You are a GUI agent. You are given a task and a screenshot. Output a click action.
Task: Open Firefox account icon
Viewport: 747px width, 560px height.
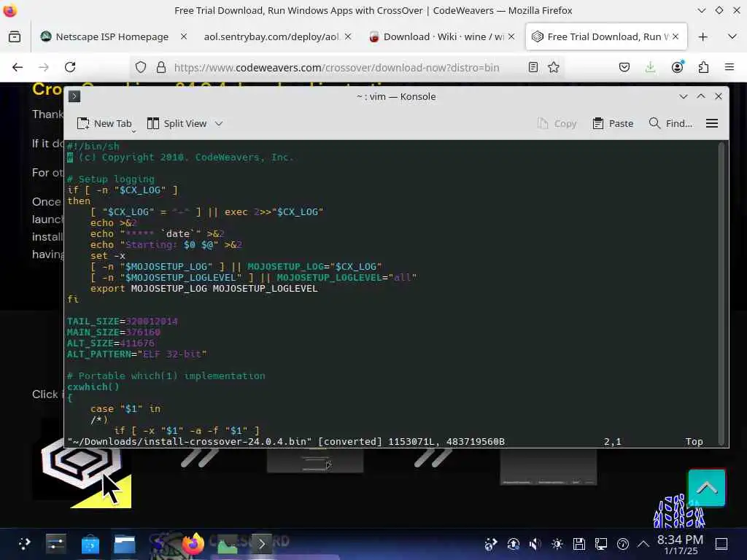click(x=677, y=67)
